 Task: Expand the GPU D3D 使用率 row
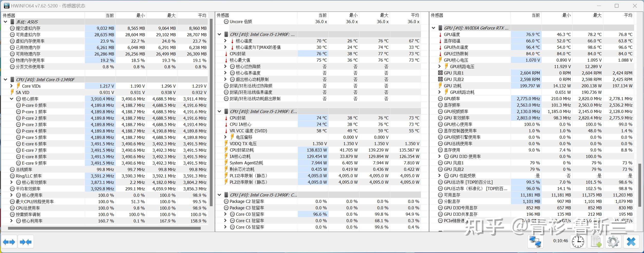pos(439,156)
